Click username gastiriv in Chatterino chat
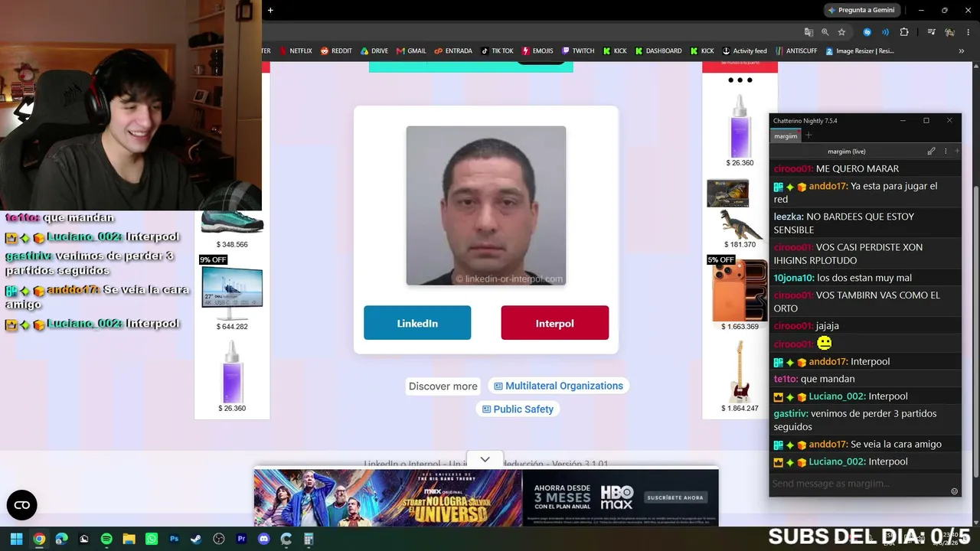The image size is (980, 551). click(790, 413)
